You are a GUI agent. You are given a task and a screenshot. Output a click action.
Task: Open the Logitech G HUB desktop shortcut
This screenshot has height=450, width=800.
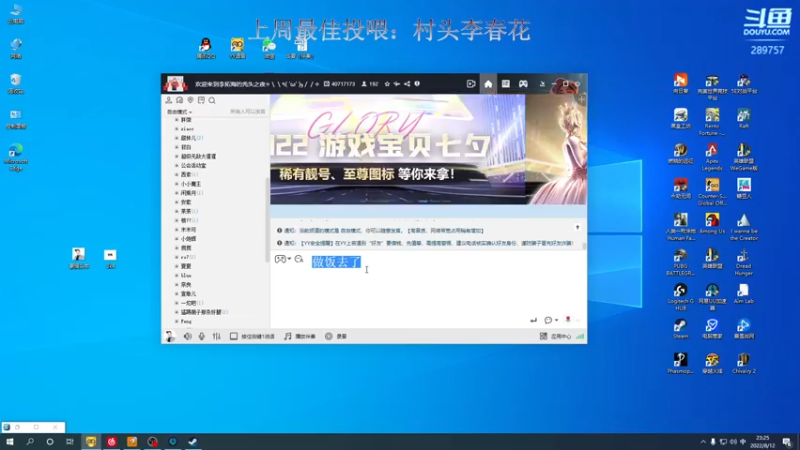pyautogui.click(x=680, y=297)
